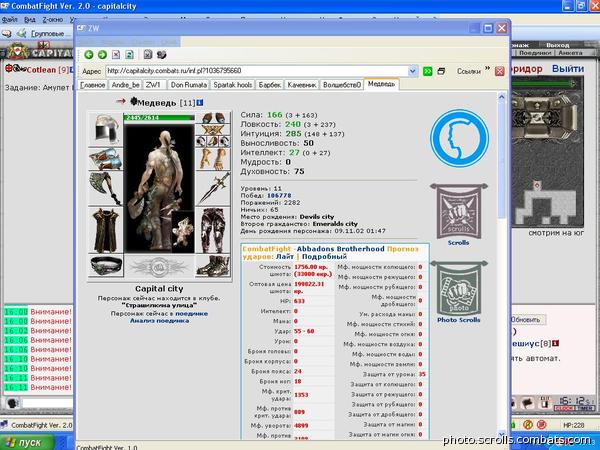This screenshot has height=450, width=600.
Task: Click the Scrolls text link
Action: pos(458,243)
